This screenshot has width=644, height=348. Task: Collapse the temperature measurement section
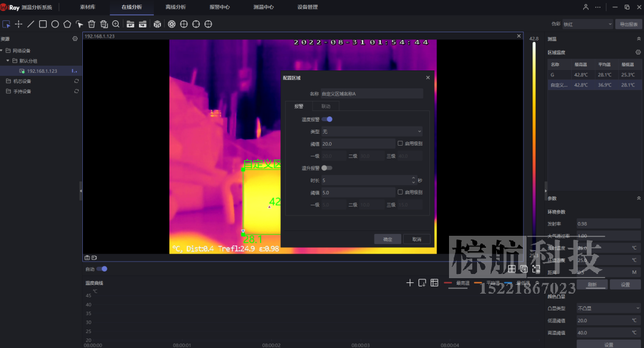click(638, 39)
